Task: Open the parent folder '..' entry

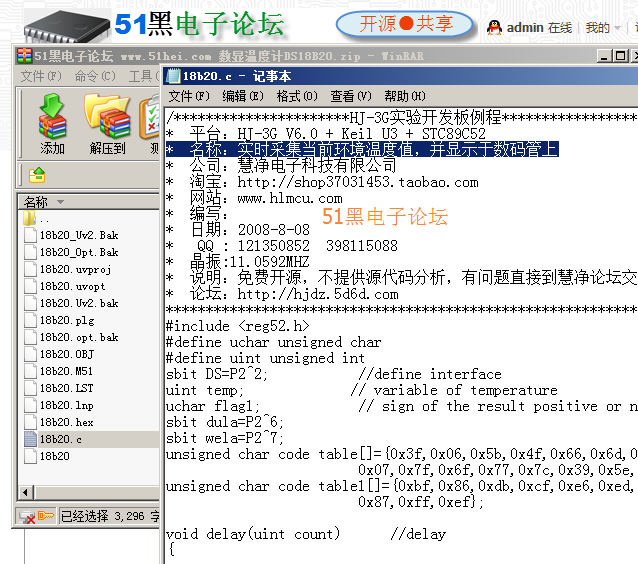Action: pyautogui.click(x=37, y=219)
